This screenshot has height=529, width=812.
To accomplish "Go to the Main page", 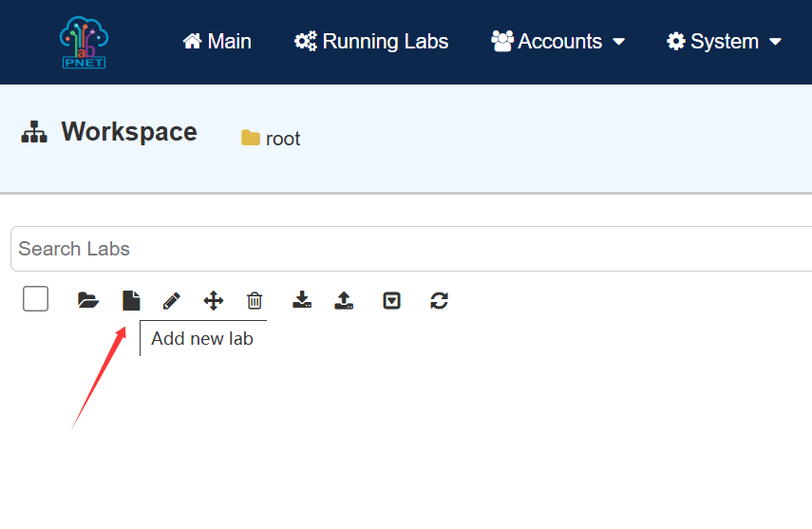I will (x=217, y=42).
